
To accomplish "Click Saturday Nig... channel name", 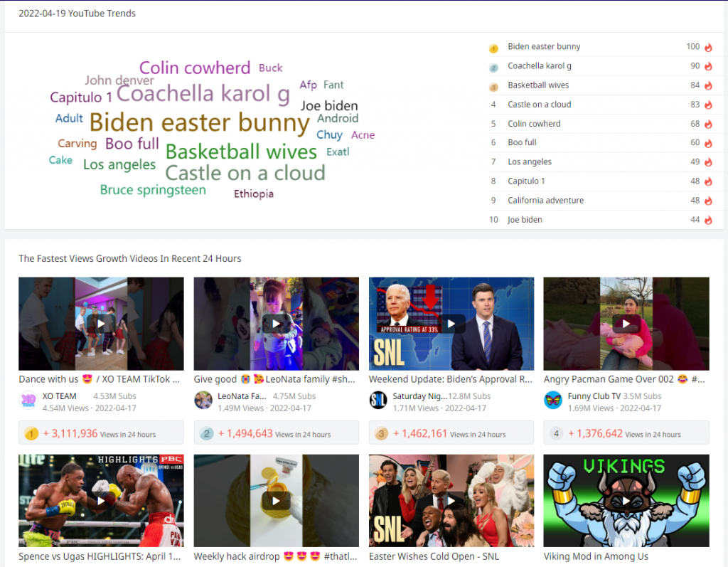I will pos(419,396).
